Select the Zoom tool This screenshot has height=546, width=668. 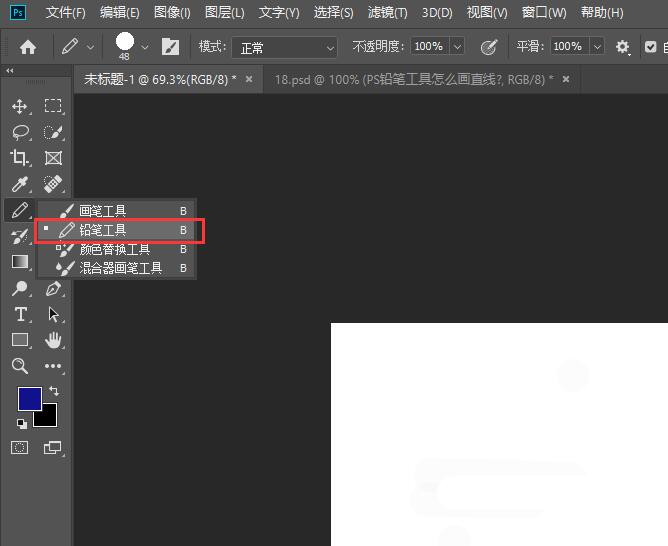coord(20,366)
